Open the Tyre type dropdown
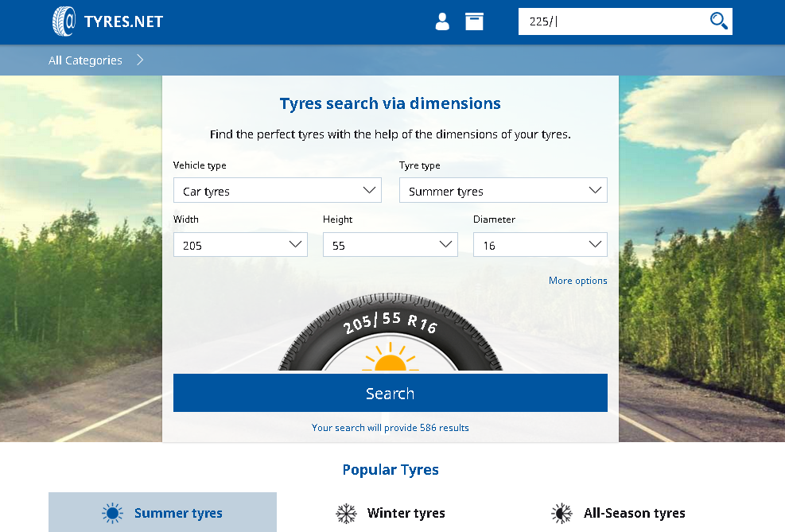This screenshot has width=785, height=532. click(x=503, y=191)
